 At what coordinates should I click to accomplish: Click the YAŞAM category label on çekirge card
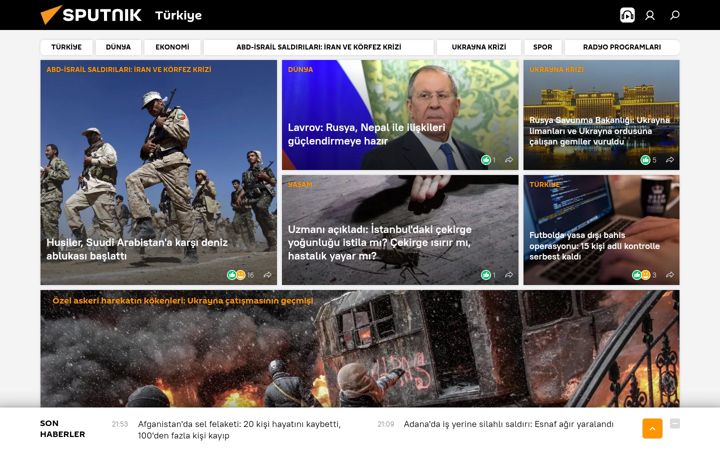click(x=300, y=184)
